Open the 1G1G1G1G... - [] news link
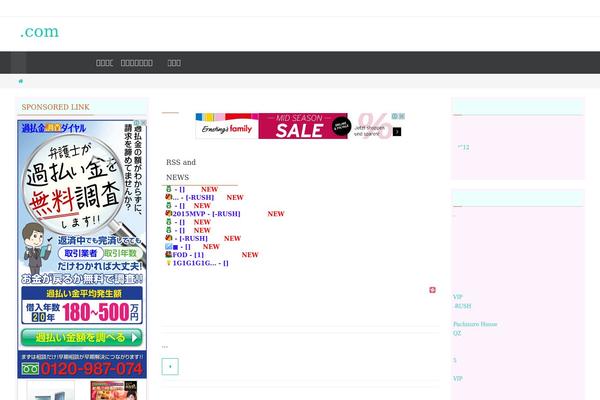The image size is (600, 400). coord(201,263)
